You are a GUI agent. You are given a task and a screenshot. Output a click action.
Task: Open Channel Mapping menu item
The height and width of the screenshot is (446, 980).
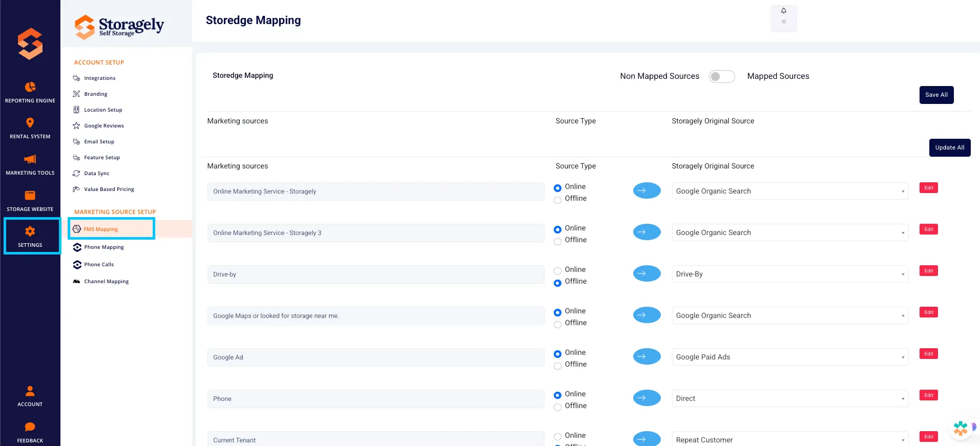pos(107,282)
